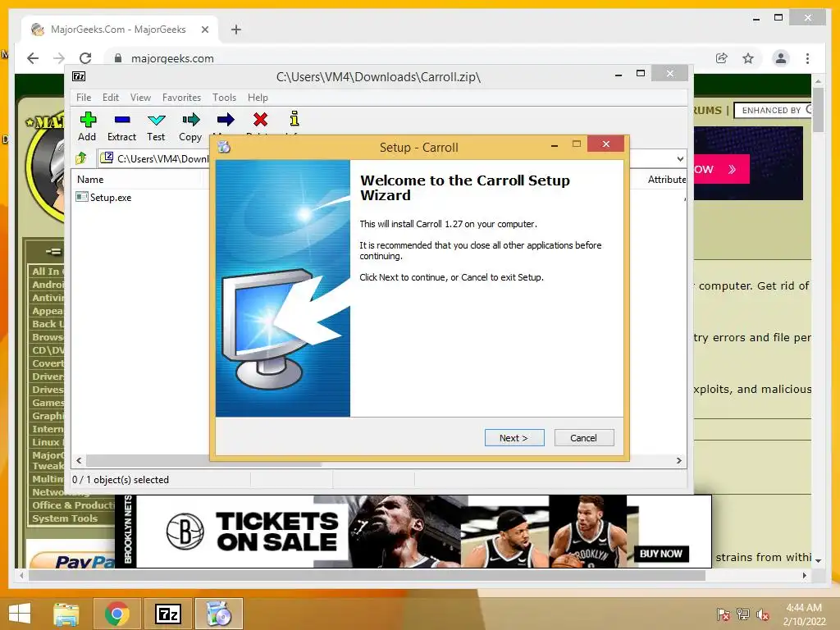Click System Tools link in MajorGeeks sidebar

click(x=65, y=518)
